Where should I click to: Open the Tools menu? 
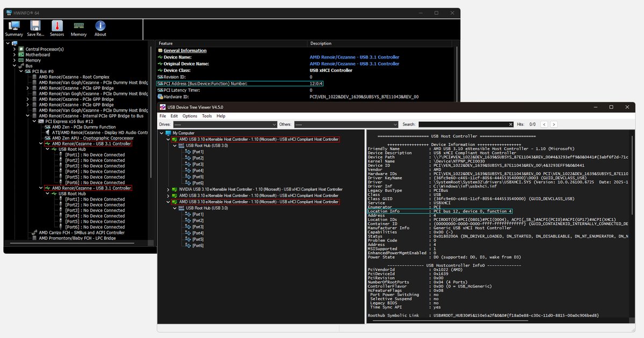click(x=207, y=116)
